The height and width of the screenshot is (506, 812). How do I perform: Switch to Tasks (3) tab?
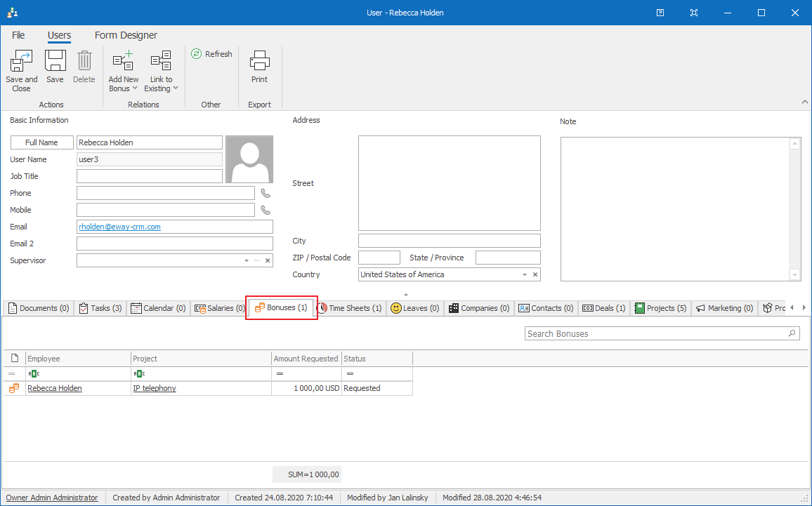[100, 308]
